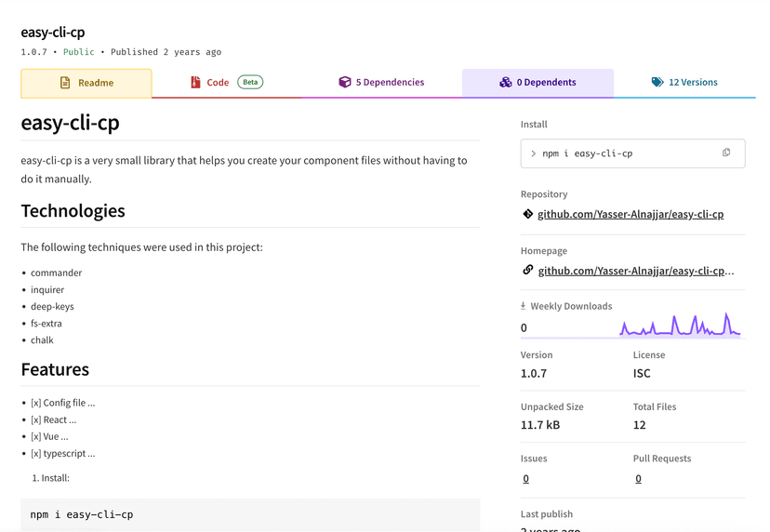Click the npm i easy-cli-cp install box
The image size is (770, 532).
[x=633, y=153]
